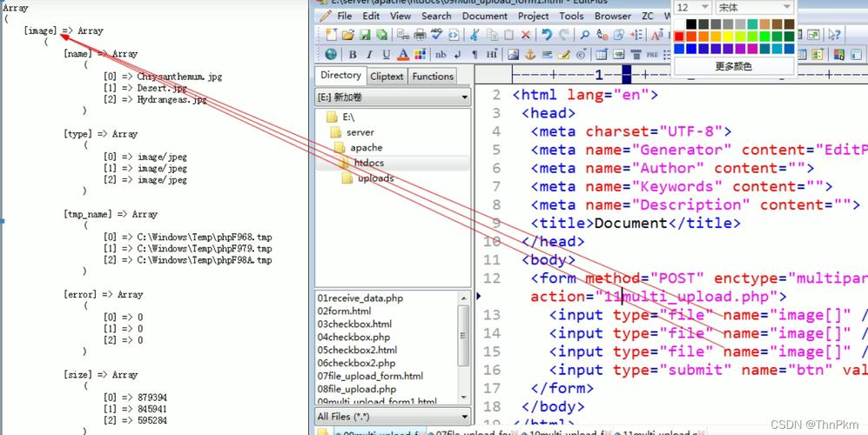Select the htdocs folder in tree
This screenshot has width=868, height=435.
(x=361, y=163)
